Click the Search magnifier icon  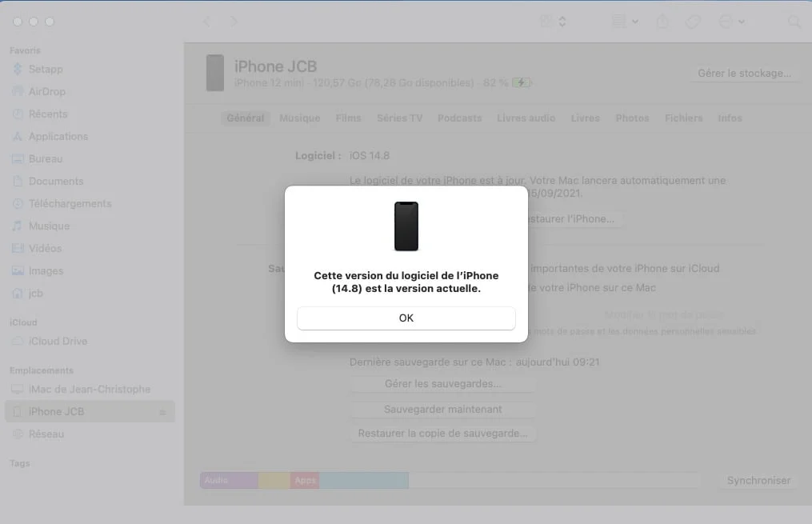[x=794, y=22]
